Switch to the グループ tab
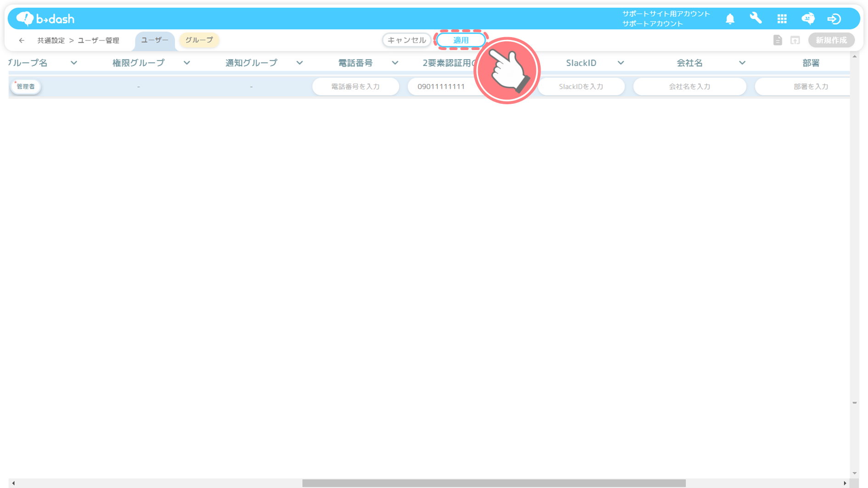868x488 pixels. click(x=199, y=40)
